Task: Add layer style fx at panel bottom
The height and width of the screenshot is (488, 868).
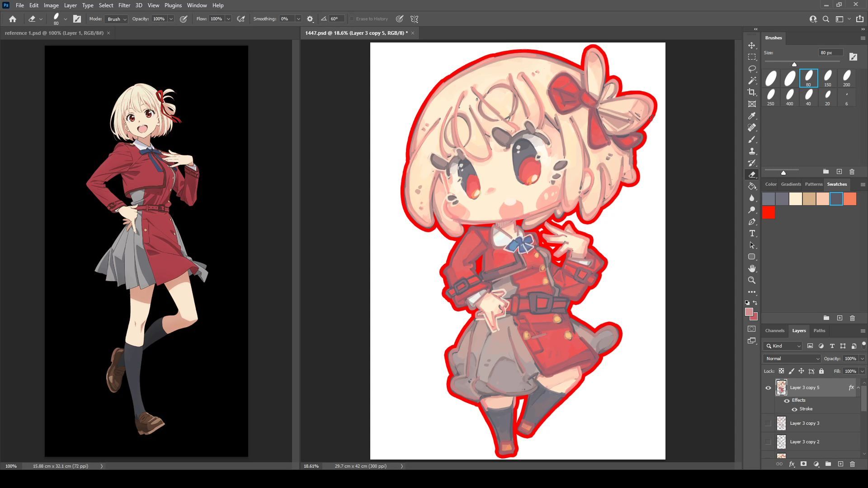Action: coord(792,464)
